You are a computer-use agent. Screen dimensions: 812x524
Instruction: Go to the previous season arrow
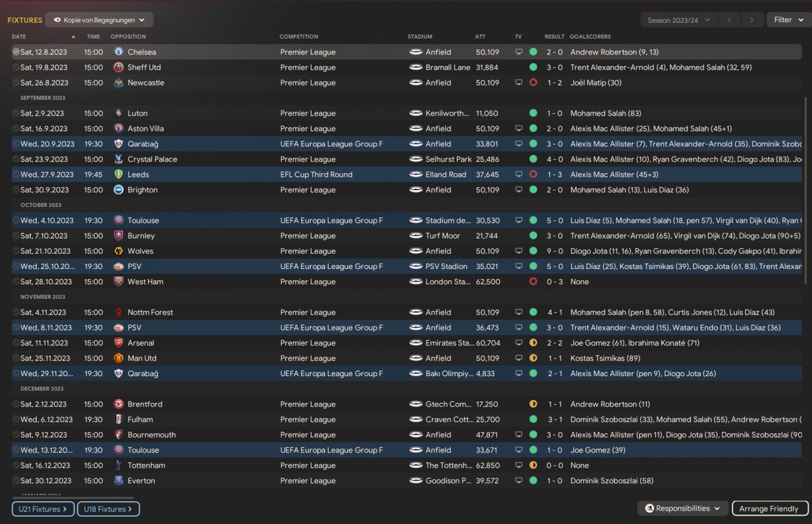pyautogui.click(x=730, y=20)
